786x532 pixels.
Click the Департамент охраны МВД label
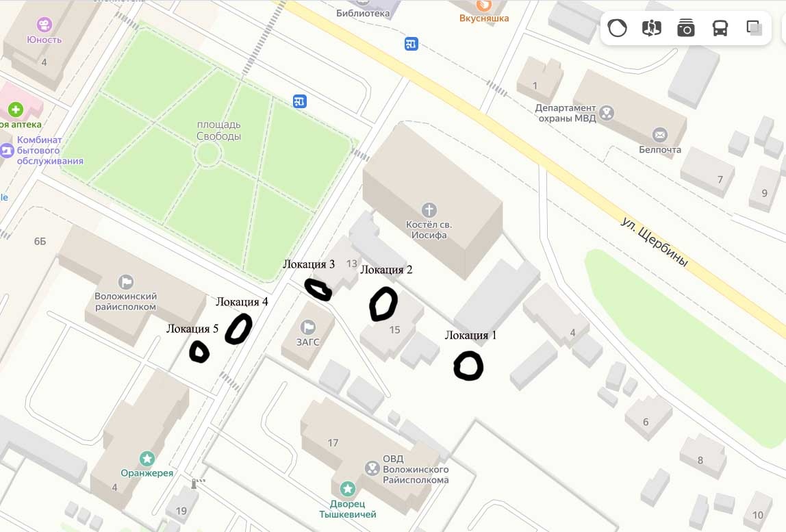point(566,114)
